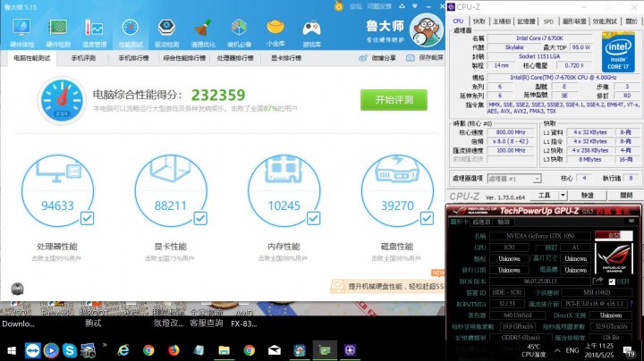Open 清理优化 broom icon
Image resolution: width=644 pixels, height=361 pixels.
point(202,28)
